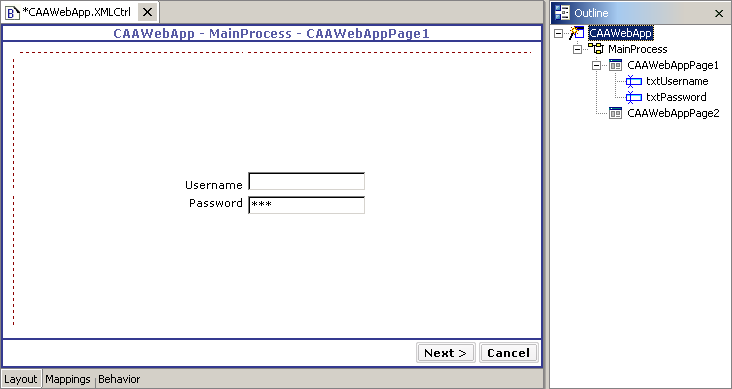
Task: Select CAAWebAppPage2 in the Outline tree
Action: pos(673,113)
